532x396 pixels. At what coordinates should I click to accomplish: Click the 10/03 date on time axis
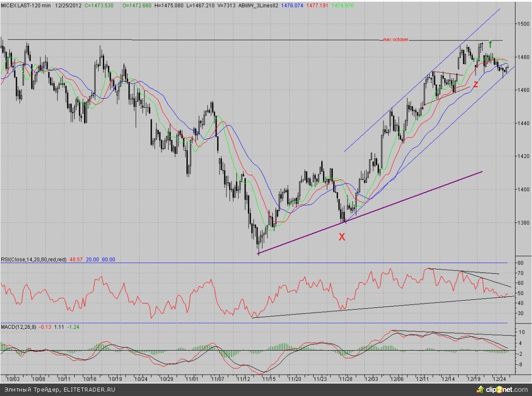14,379
